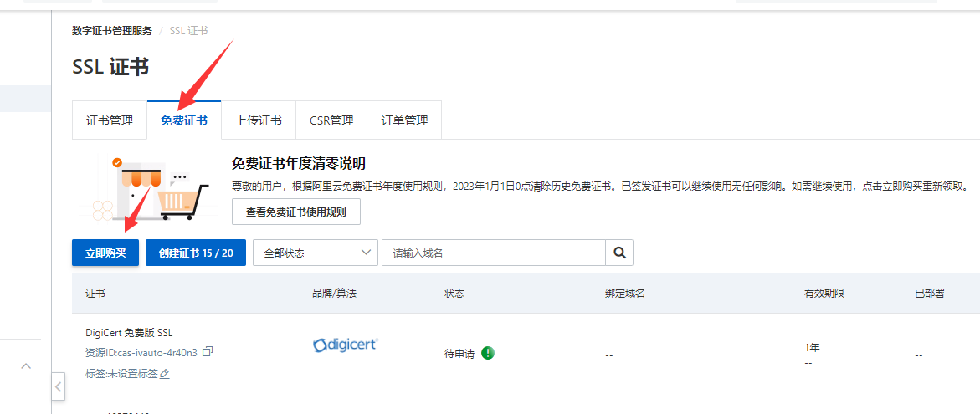980x414 pixels.
Task: Collapse the sidebar menu group chevron
Action: pos(26,366)
